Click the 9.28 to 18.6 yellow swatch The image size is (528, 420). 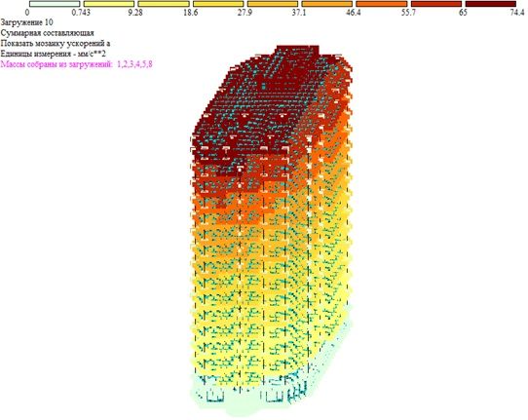(x=164, y=4)
